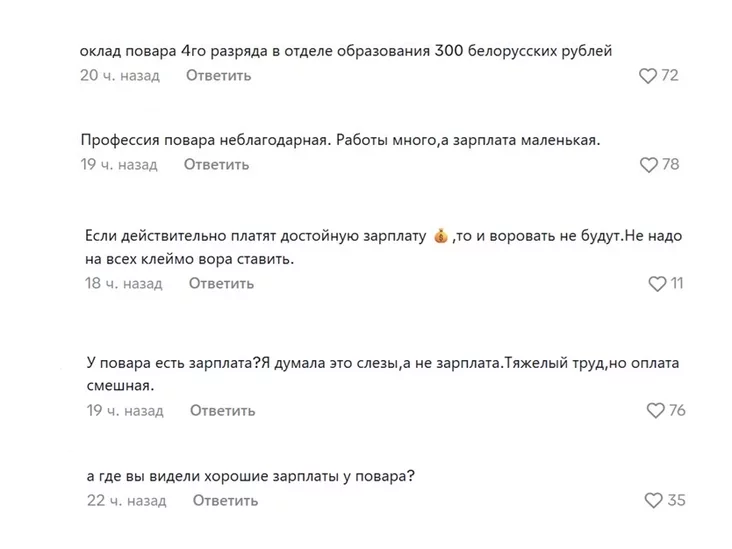Select the "Профессия повара неблагодарная" comment text
This screenshot has width=732, height=549.
tap(340, 140)
